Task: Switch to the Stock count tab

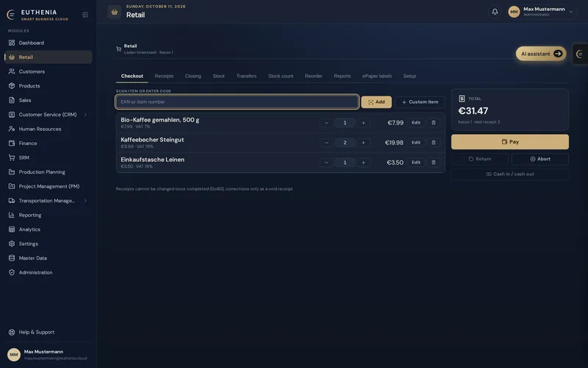Action: click(281, 77)
